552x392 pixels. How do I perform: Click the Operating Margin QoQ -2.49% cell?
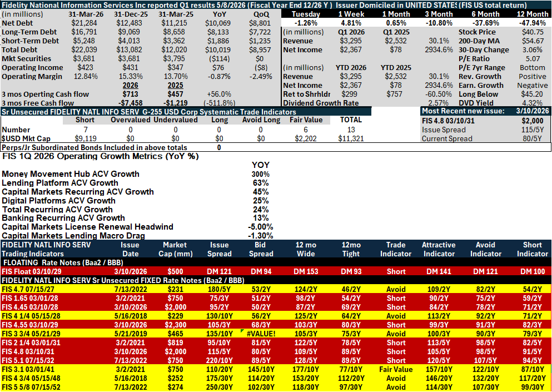[261, 76]
